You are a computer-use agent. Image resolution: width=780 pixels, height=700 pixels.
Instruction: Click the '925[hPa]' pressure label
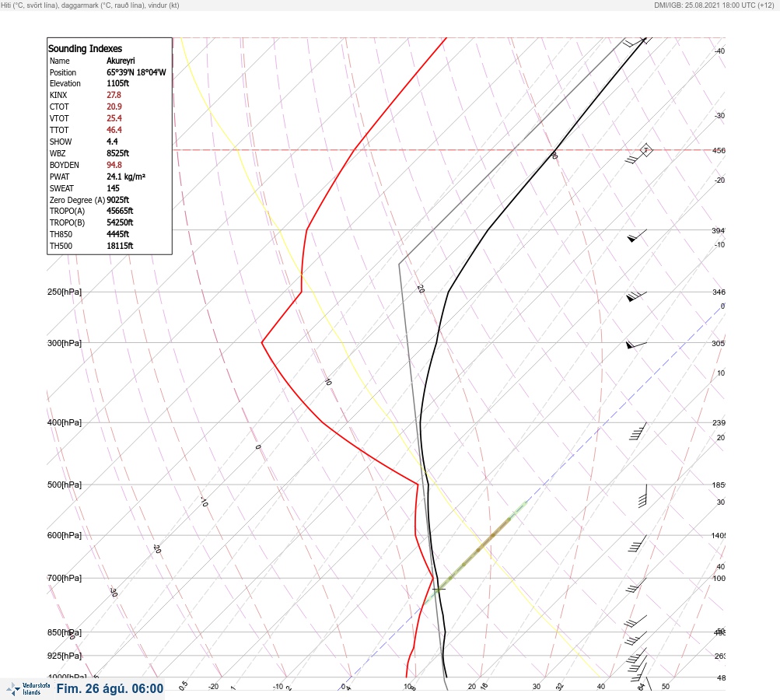tap(65, 656)
